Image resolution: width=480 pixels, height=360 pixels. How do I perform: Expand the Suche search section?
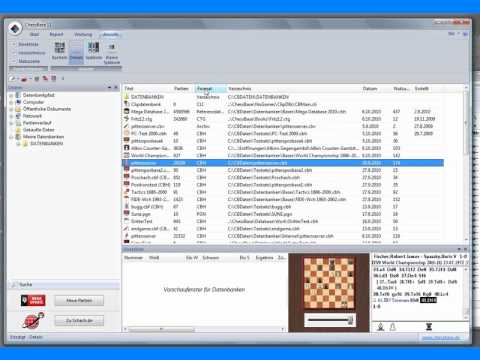pyautogui.click(x=14, y=285)
